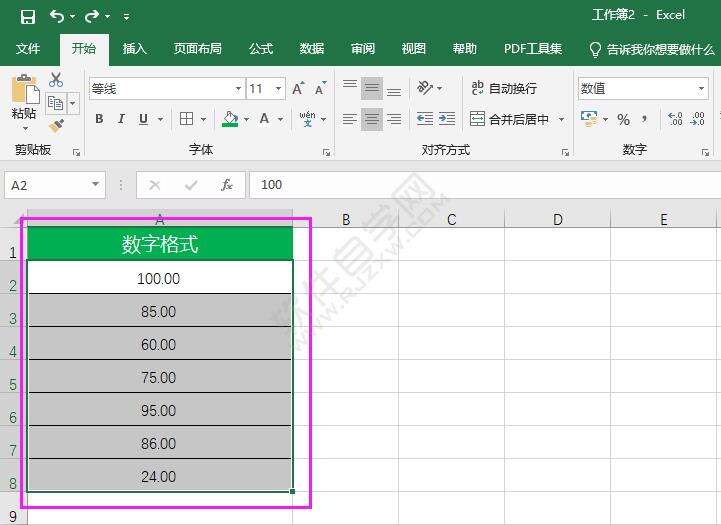721x525 pixels.
Task: Click the Cut scissors icon
Action: pos(56,80)
